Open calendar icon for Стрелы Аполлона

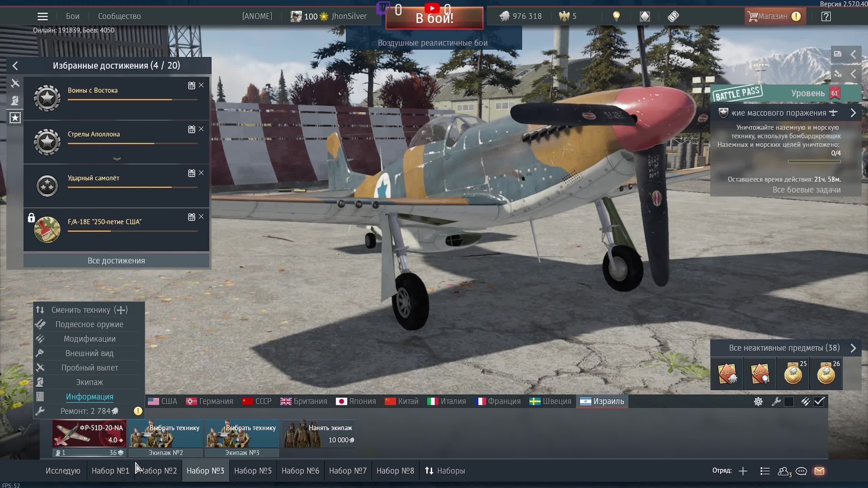192,129
